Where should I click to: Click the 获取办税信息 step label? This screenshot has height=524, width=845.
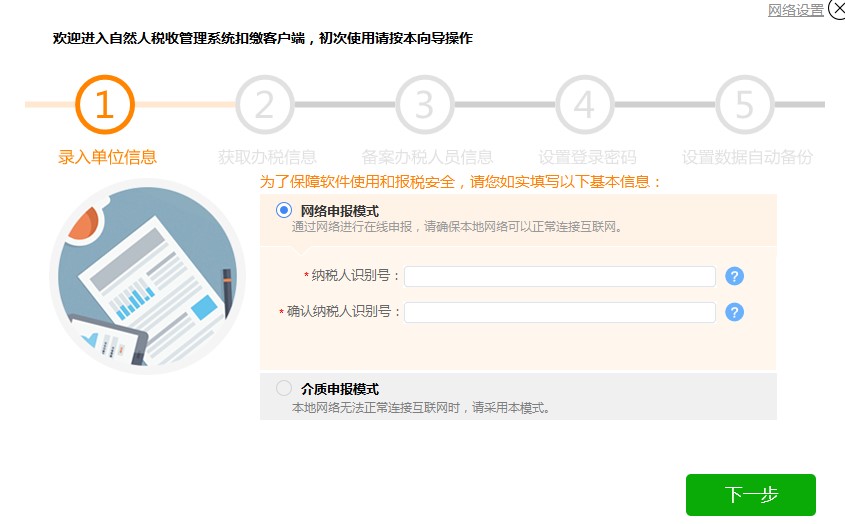(267, 157)
